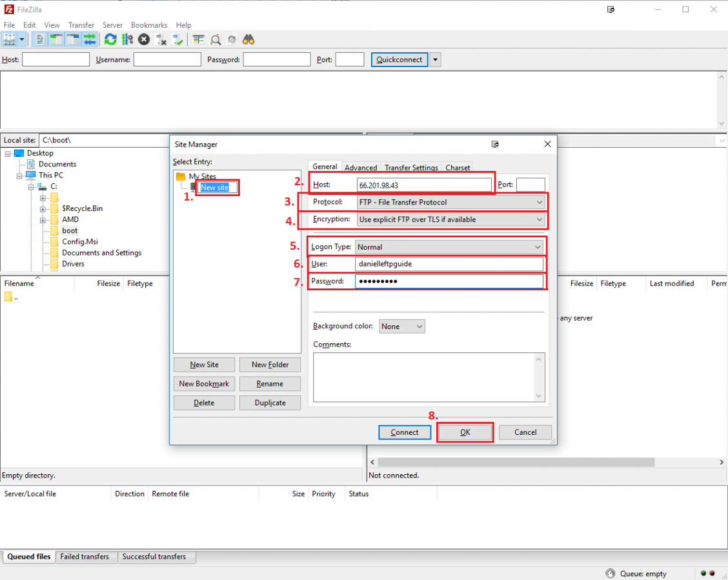Screen dimensions: 728x580
Task: Click the Comments text box
Action: coord(429,377)
